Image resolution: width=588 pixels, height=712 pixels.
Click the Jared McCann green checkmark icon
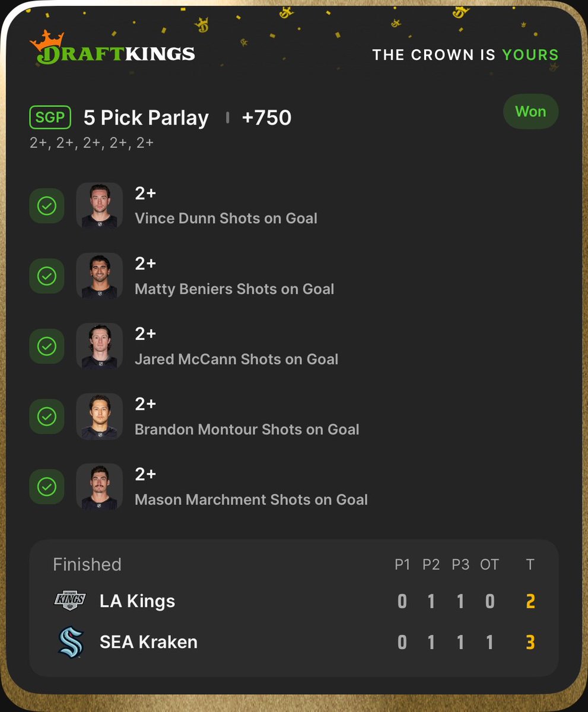[47, 347]
